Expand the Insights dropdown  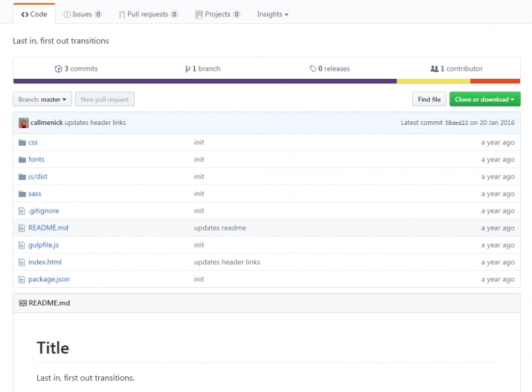pos(272,14)
